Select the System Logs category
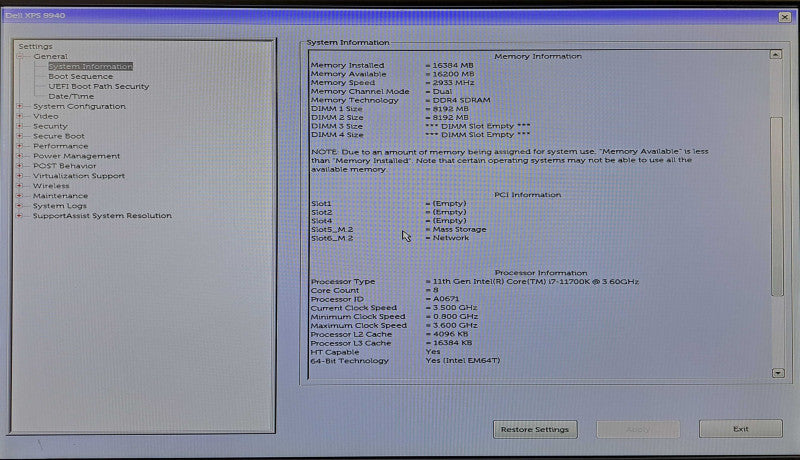Viewport: 800px width, 460px height. (60, 206)
